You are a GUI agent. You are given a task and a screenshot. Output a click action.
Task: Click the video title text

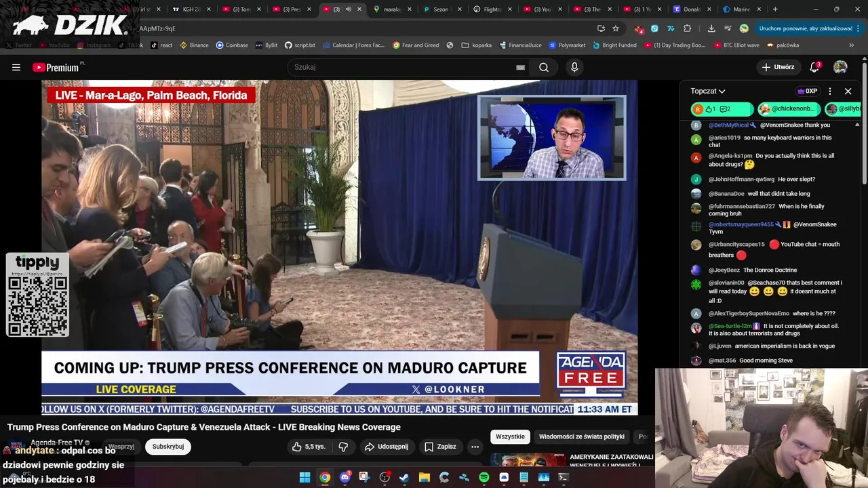point(204,427)
